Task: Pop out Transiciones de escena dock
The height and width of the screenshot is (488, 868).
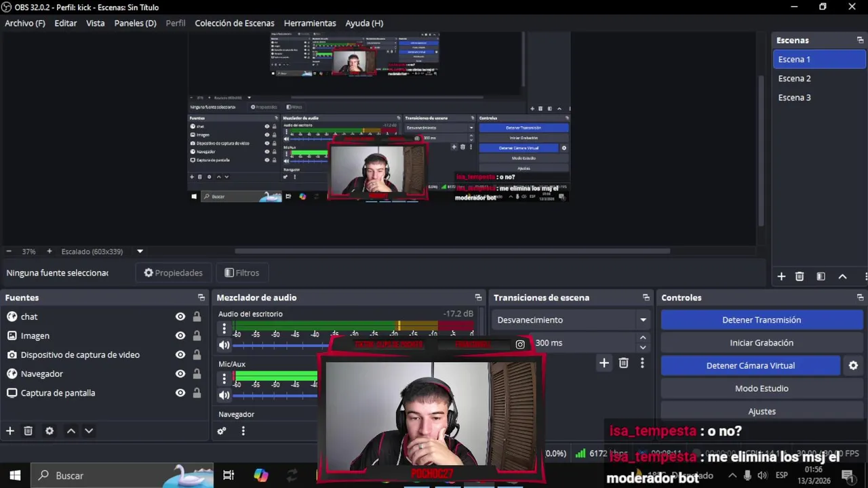Action: (646, 298)
